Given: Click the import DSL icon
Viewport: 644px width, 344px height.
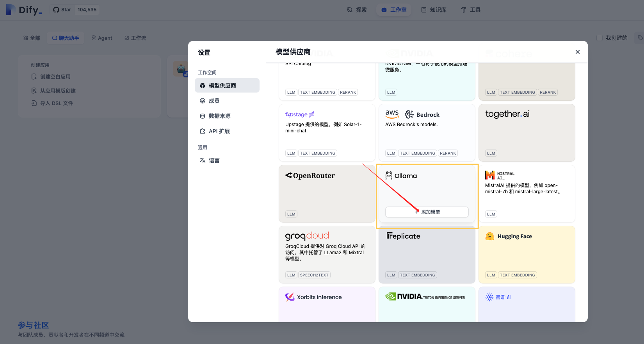Looking at the screenshot, I should (x=34, y=103).
